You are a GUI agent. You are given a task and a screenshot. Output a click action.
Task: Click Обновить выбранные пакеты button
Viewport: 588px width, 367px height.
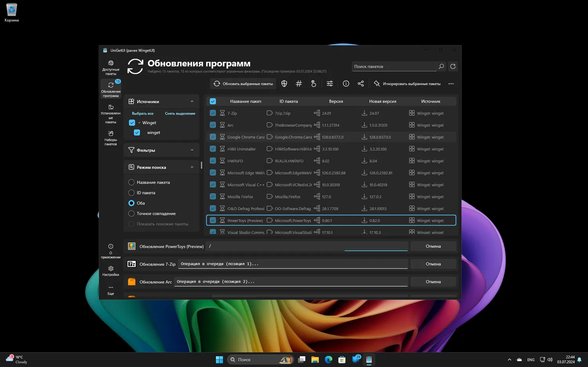point(243,83)
